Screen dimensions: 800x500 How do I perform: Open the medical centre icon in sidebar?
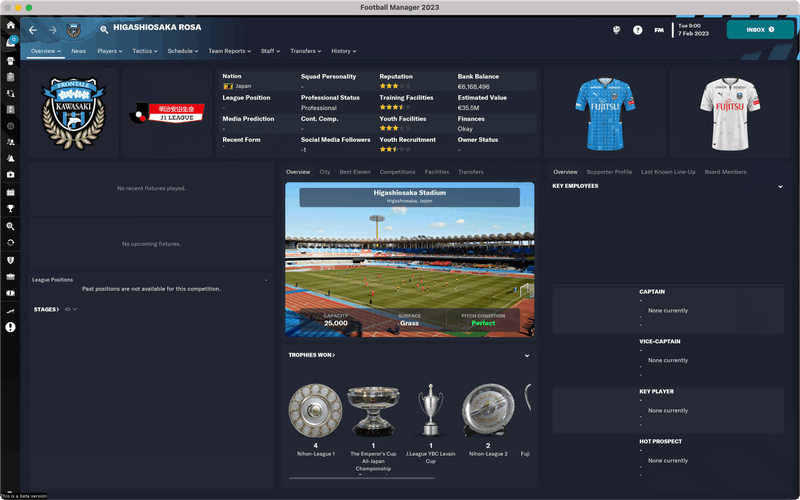[x=10, y=174]
